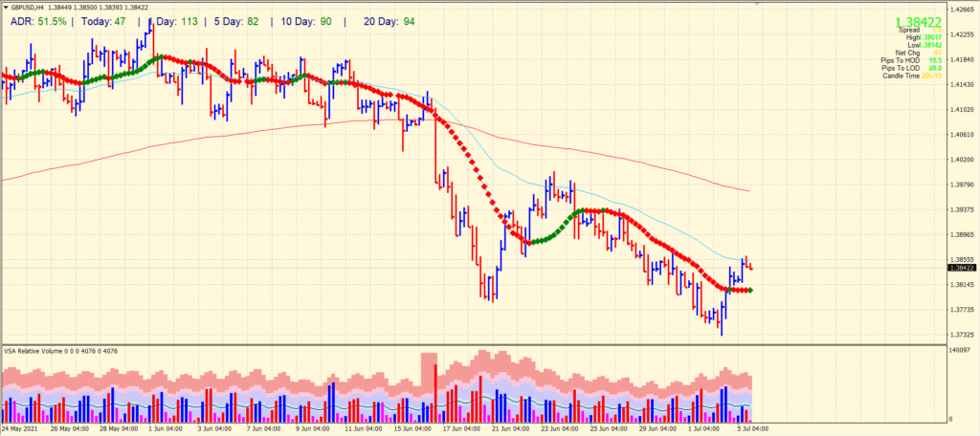Click the Spread info line

point(911,31)
